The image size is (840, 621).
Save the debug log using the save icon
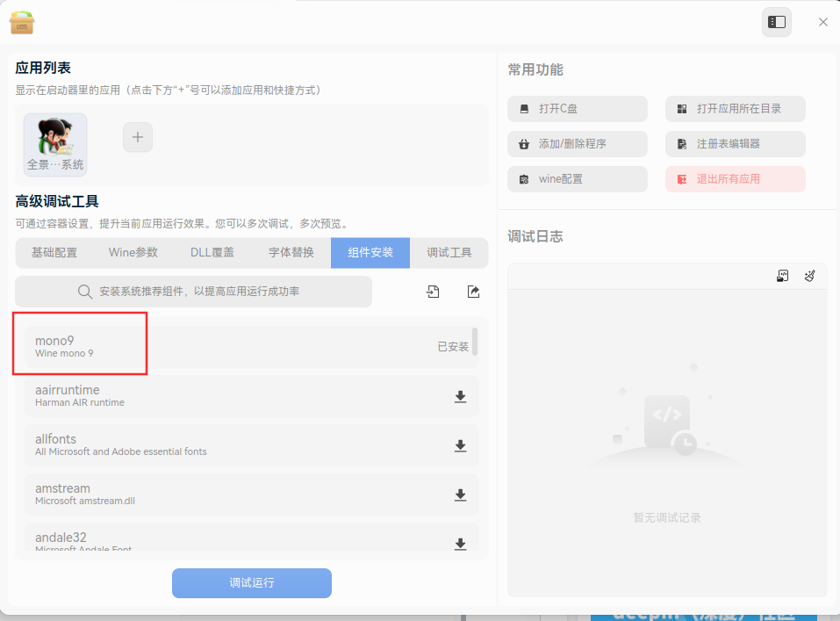click(782, 276)
